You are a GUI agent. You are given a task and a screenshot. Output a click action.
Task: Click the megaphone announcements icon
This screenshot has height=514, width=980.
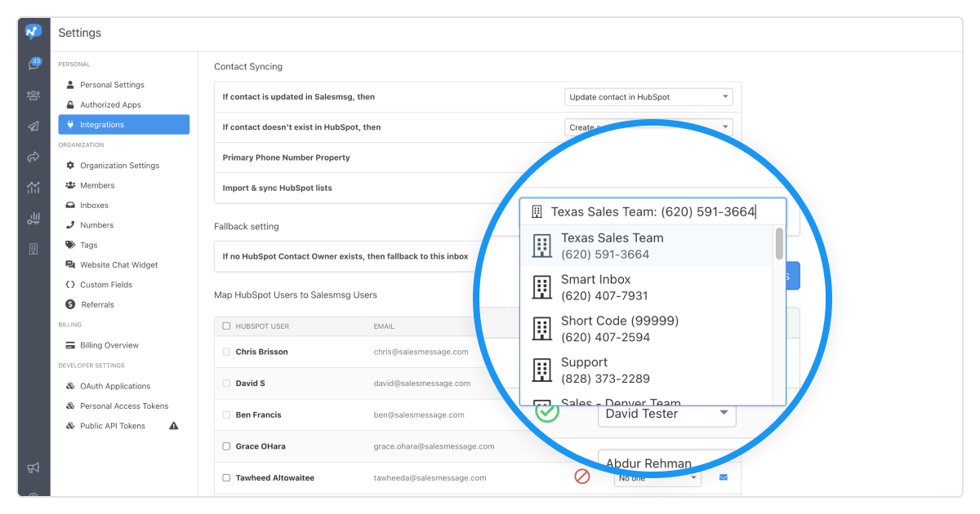tap(33, 467)
